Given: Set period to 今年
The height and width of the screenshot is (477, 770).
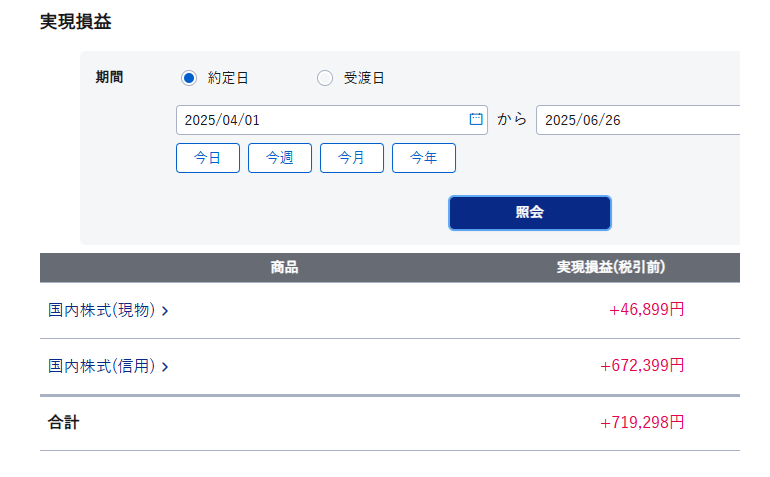Looking at the screenshot, I should pos(424,158).
